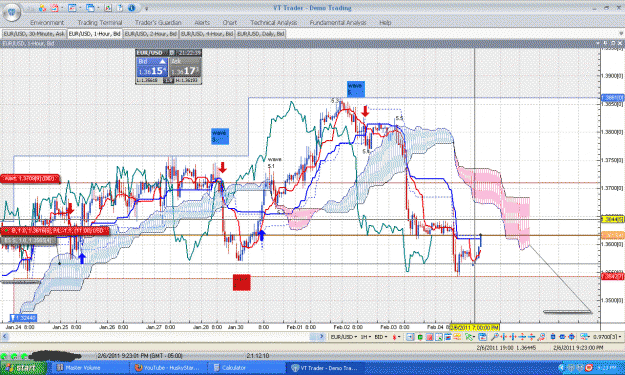Select the red open position label on left

click(x=55, y=230)
